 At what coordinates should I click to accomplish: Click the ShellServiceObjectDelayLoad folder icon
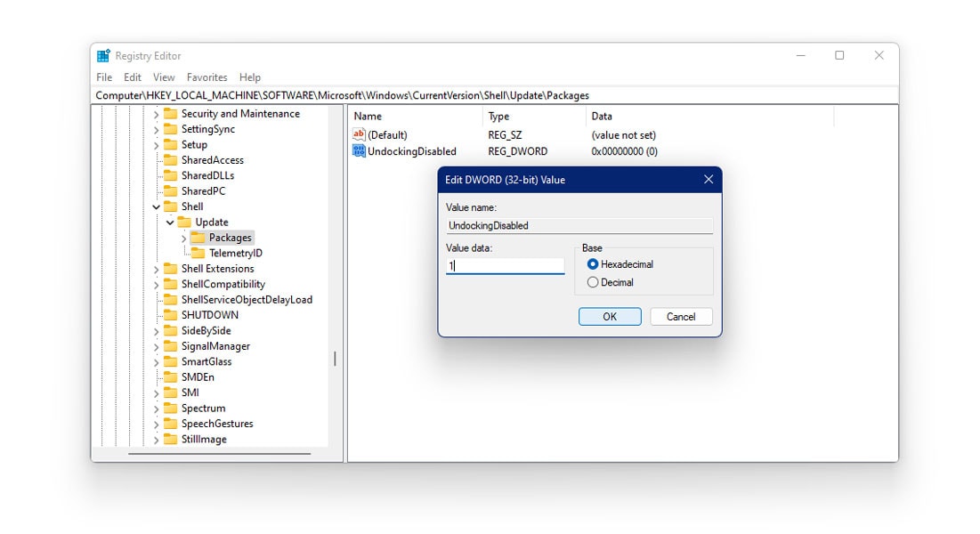(x=171, y=300)
